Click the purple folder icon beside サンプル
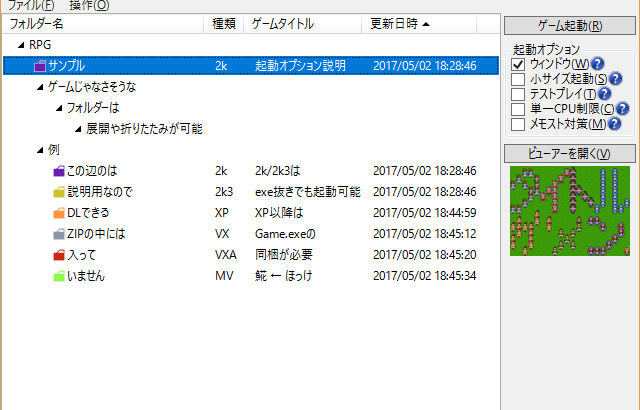The height and width of the screenshot is (410, 640). pyautogui.click(x=40, y=66)
